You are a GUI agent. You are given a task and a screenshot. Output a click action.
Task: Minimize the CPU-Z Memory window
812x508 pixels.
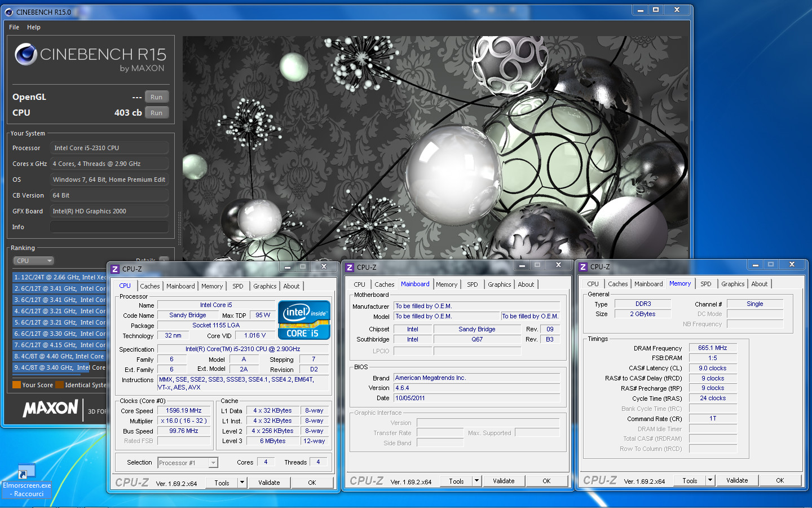pos(755,265)
